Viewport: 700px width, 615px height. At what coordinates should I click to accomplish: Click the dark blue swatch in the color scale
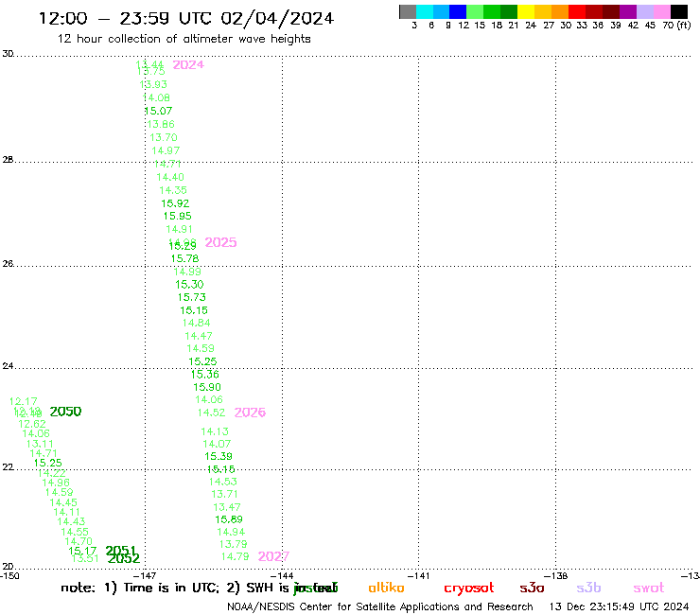(x=458, y=11)
